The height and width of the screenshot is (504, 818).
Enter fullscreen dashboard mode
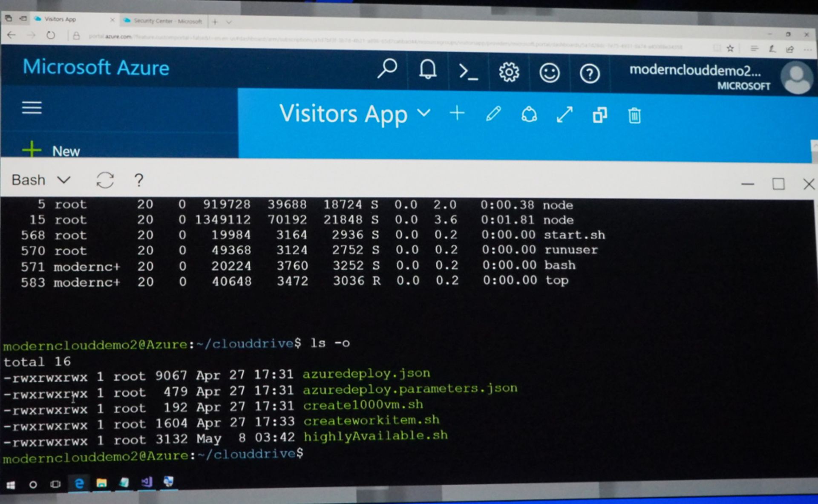(565, 115)
